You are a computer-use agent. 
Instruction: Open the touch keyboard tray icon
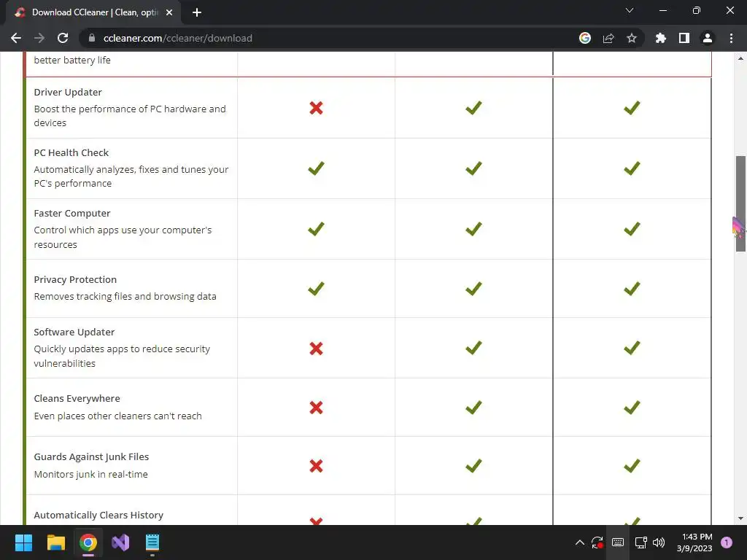tap(618, 542)
